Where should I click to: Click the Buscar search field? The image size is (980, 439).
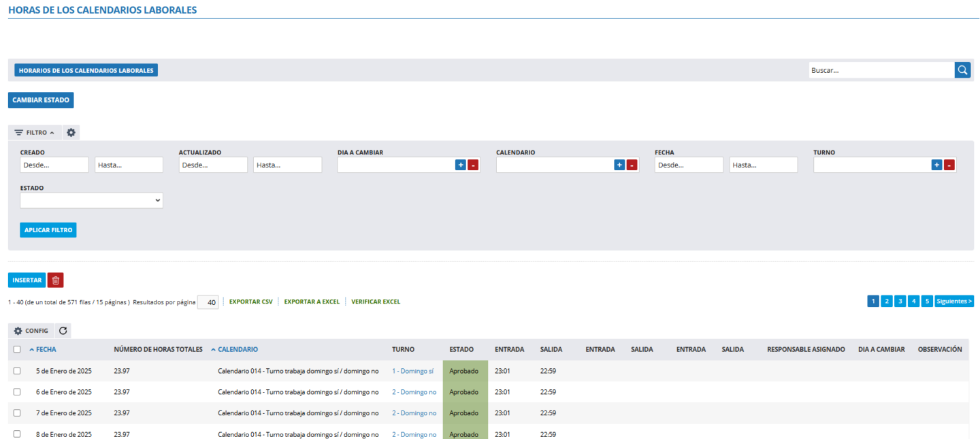881,70
